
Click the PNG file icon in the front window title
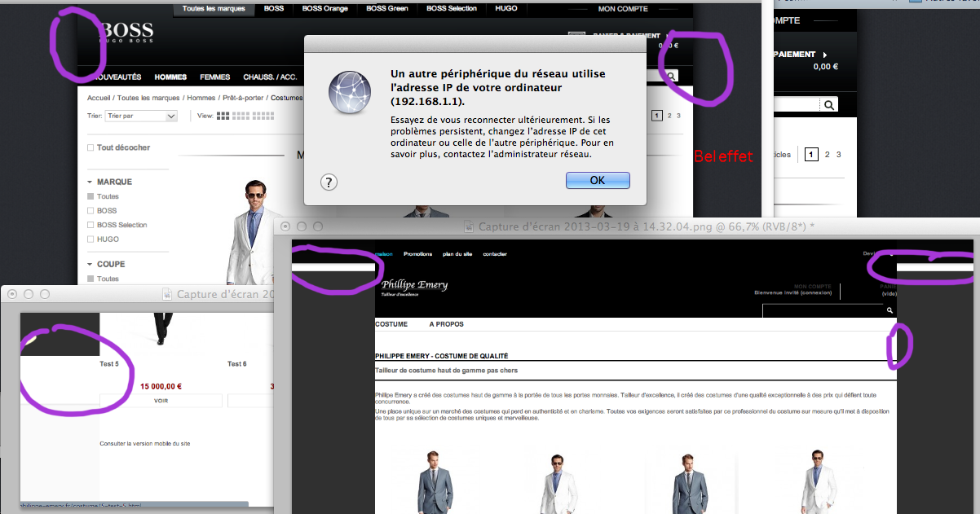point(470,227)
